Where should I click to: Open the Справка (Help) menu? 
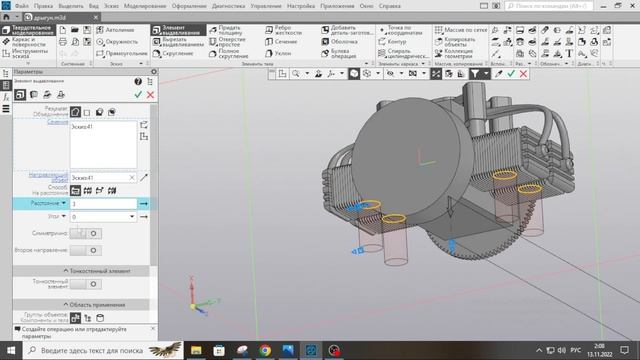click(x=389, y=6)
